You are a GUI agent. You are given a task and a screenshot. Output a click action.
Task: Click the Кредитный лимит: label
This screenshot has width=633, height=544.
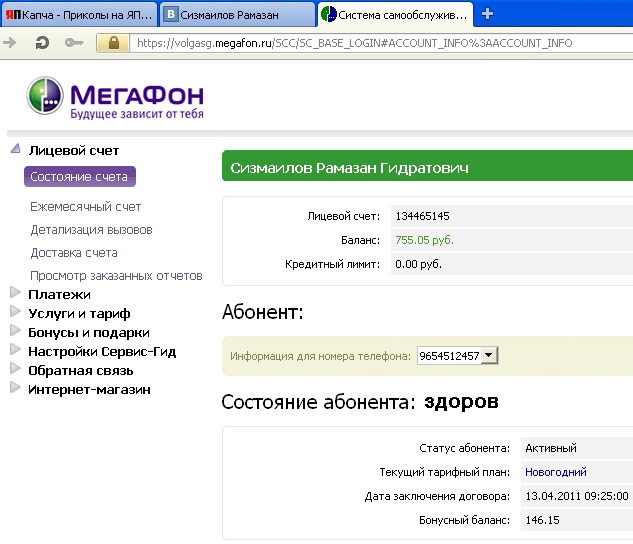(x=333, y=264)
